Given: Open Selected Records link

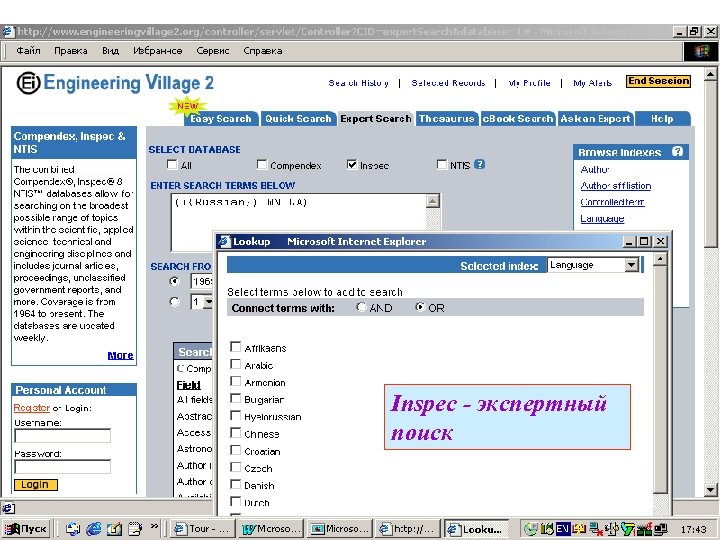Looking at the screenshot, I should (448, 83).
